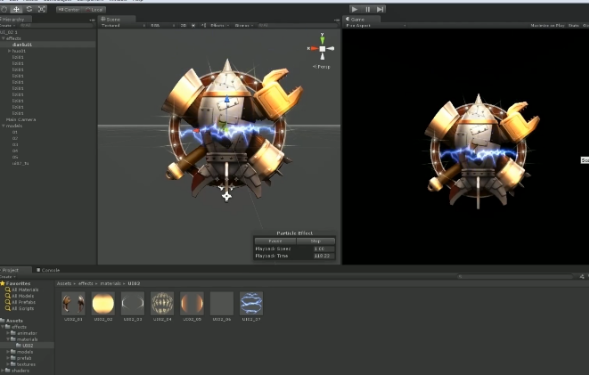
Task: Click the Hierarchy search field
Action: (x=56, y=26)
